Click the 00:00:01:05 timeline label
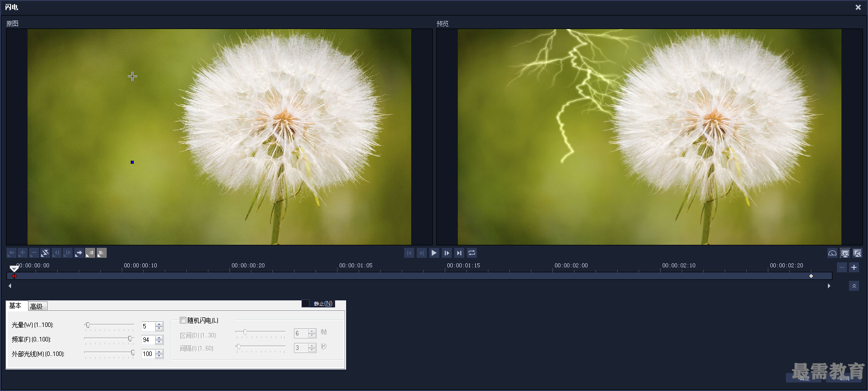 pyautogui.click(x=356, y=265)
